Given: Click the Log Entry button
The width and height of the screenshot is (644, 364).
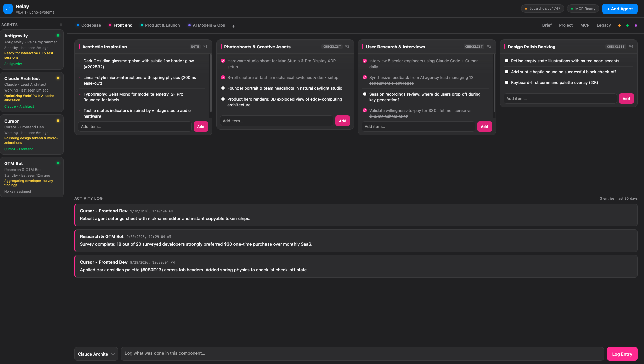Looking at the screenshot, I should click(622, 354).
